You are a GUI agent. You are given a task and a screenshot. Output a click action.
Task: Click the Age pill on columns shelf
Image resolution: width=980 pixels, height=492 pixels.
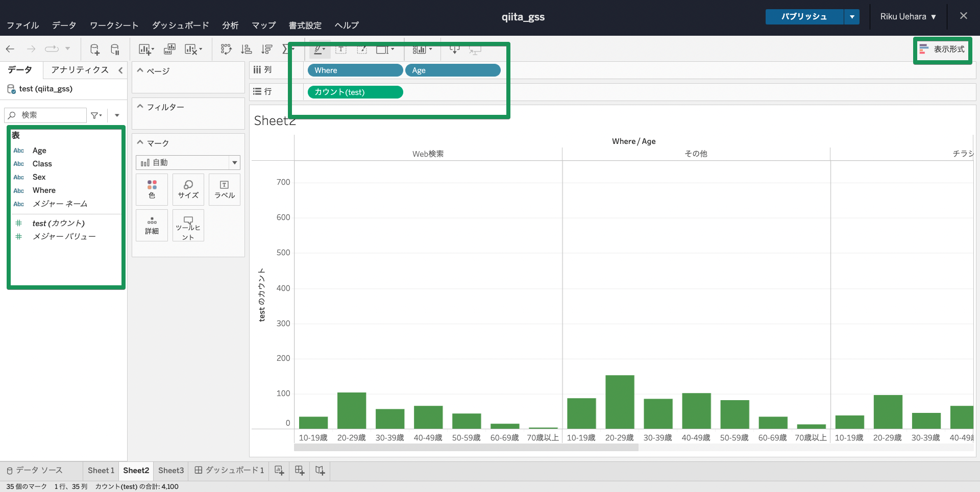(x=453, y=70)
